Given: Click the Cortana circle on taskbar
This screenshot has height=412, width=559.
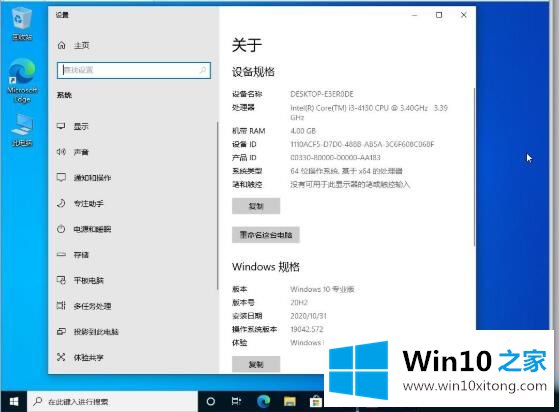Looking at the screenshot, I should [x=211, y=402].
